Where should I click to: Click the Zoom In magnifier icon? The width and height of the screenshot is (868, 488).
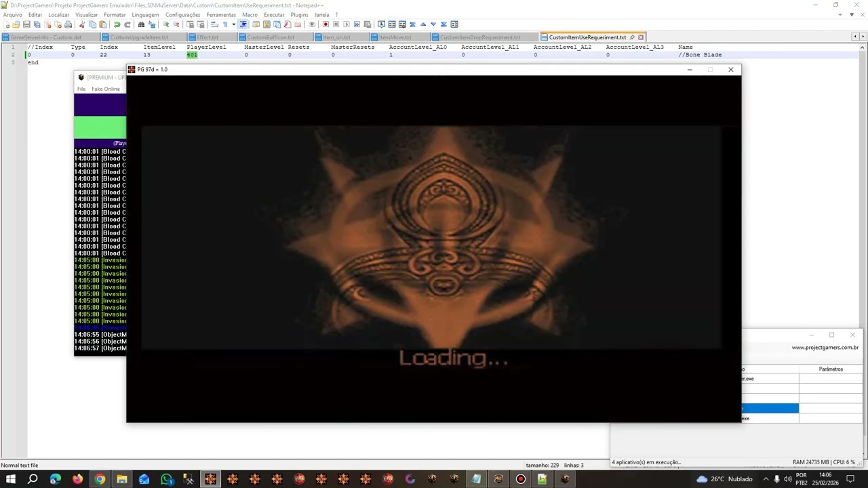pos(165,24)
